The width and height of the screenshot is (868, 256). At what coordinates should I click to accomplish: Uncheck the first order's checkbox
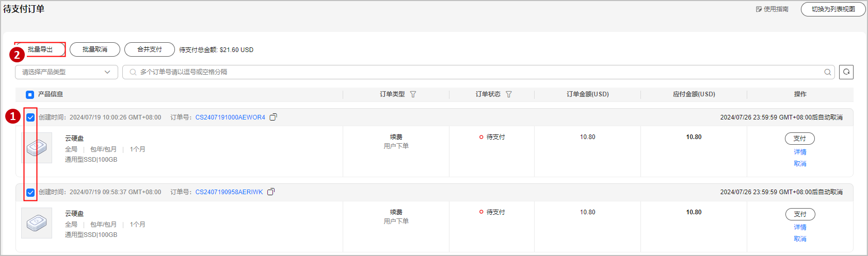(30, 117)
